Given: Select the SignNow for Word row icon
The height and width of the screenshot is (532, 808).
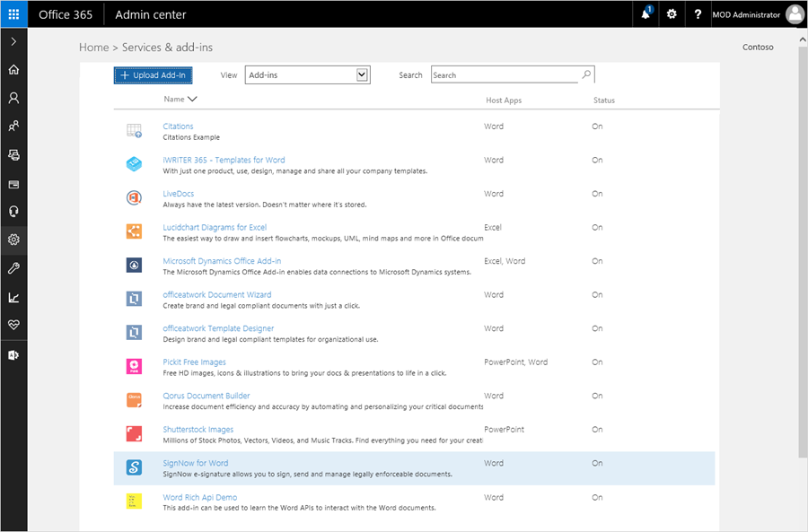Looking at the screenshot, I should (x=134, y=467).
